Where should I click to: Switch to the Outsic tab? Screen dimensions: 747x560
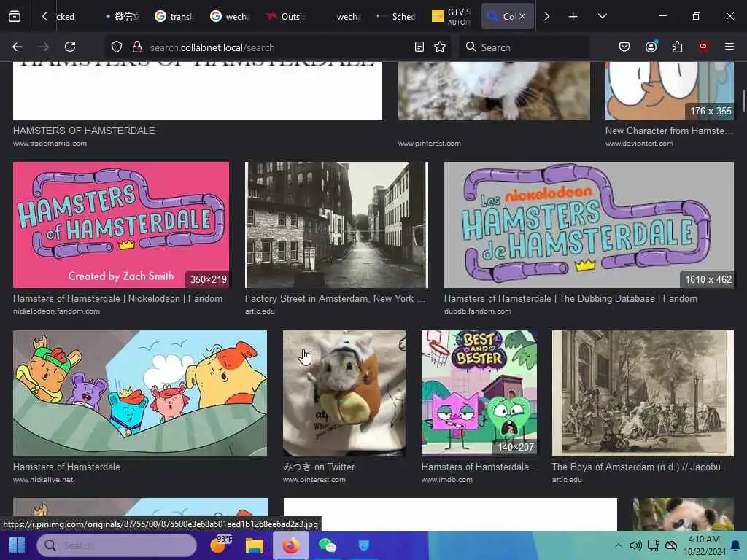[286, 17]
